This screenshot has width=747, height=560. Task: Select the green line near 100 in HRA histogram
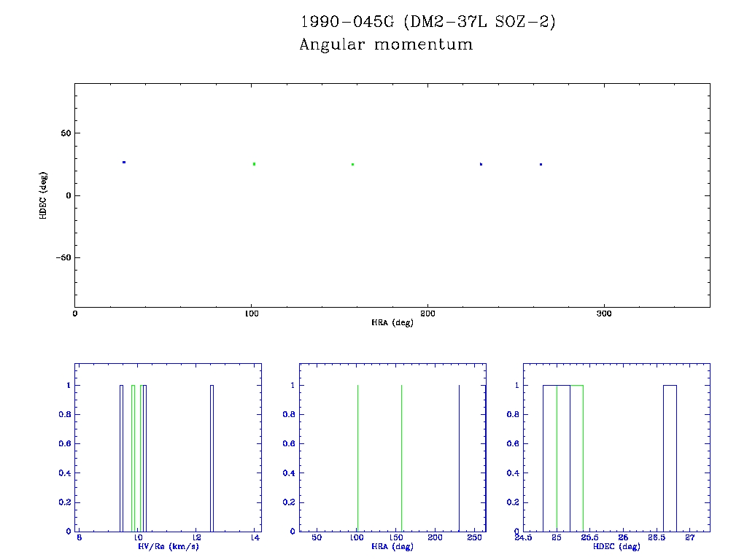pos(357,458)
